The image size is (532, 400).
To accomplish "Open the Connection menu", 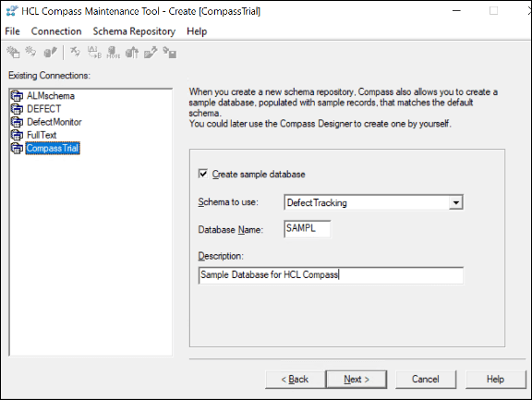I will 56,31.
